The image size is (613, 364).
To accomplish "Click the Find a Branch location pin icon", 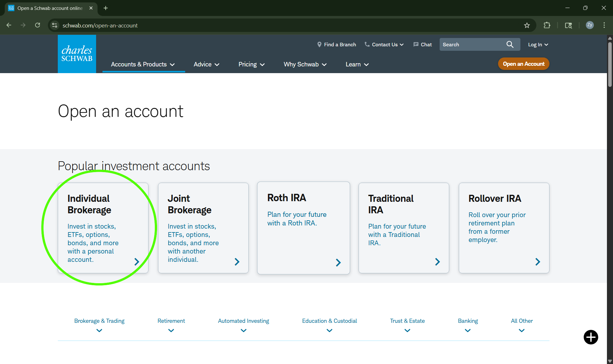I will click(319, 44).
